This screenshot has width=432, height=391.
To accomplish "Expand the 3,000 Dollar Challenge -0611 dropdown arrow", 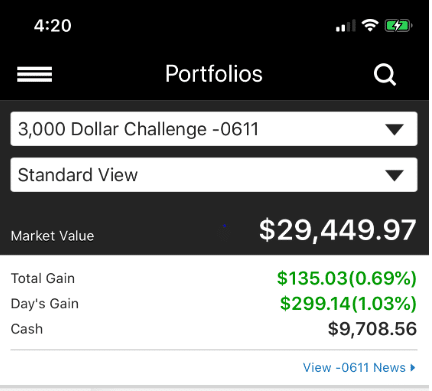I will (x=394, y=129).
